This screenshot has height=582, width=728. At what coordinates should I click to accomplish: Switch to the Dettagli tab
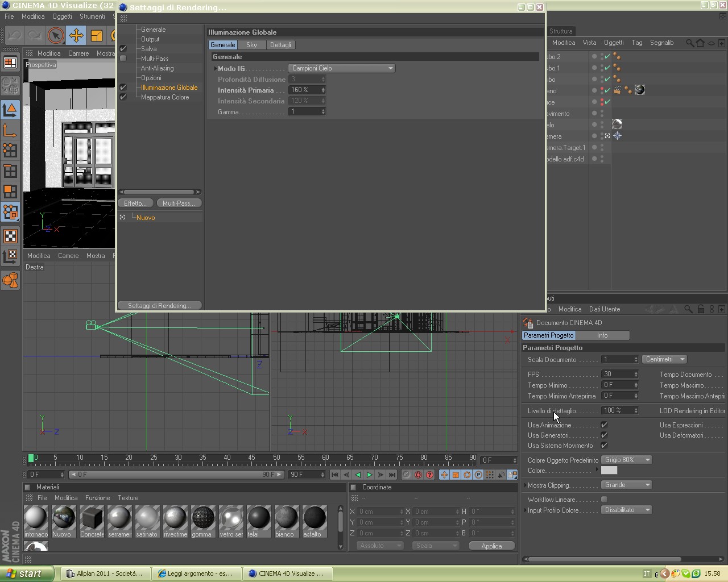pyautogui.click(x=280, y=45)
